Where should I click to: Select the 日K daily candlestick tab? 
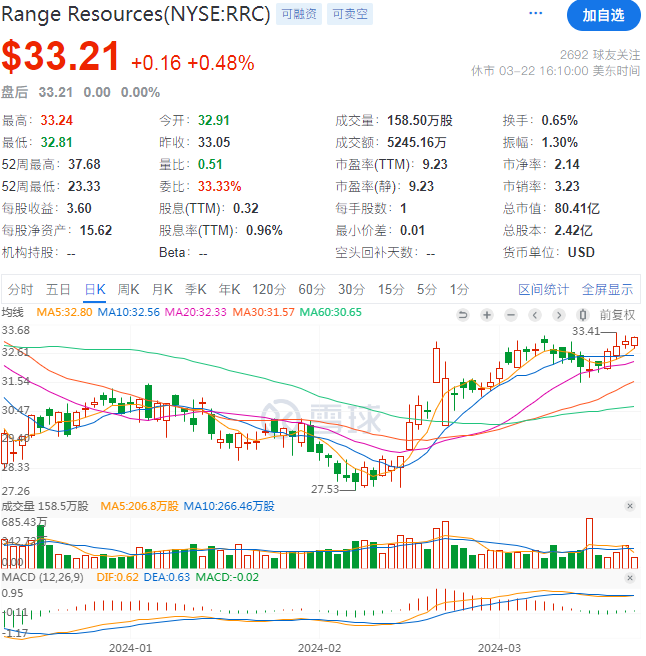[x=95, y=289]
